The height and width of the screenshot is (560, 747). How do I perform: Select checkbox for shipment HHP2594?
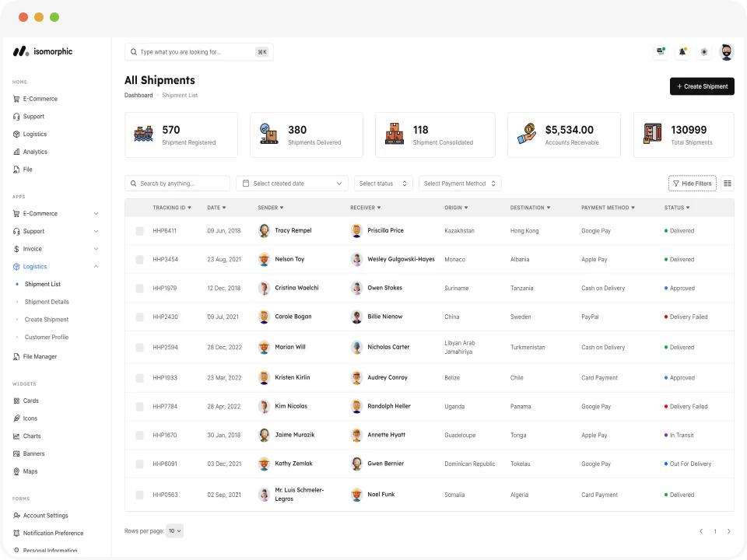pyautogui.click(x=139, y=347)
